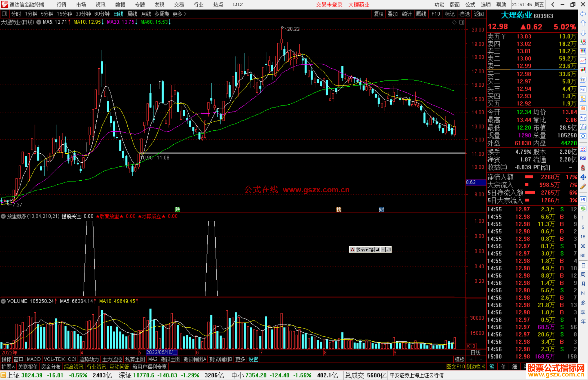Toggle the side panel icon above chart
The height and width of the screenshot is (380, 588).
pos(462,22)
